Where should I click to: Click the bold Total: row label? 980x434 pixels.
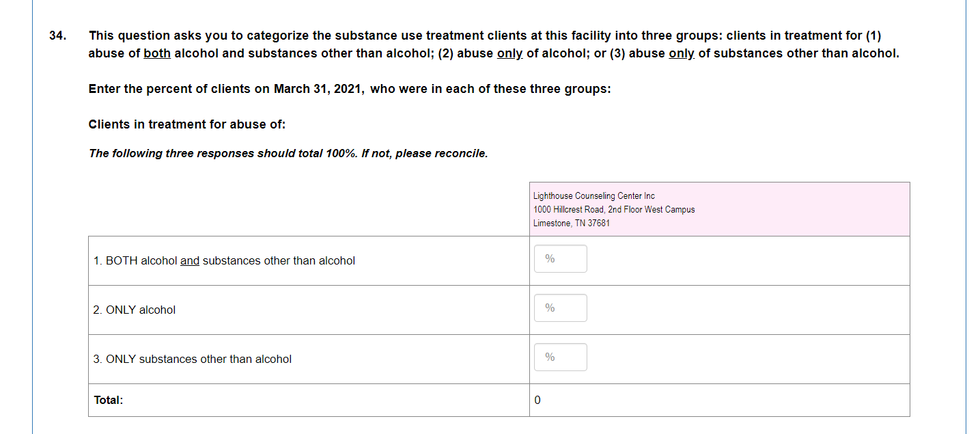click(108, 401)
